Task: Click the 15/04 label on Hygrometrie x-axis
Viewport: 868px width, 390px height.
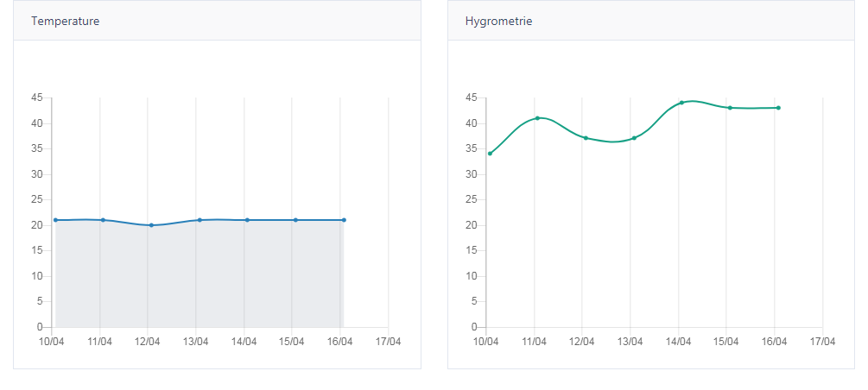Action: tap(726, 342)
